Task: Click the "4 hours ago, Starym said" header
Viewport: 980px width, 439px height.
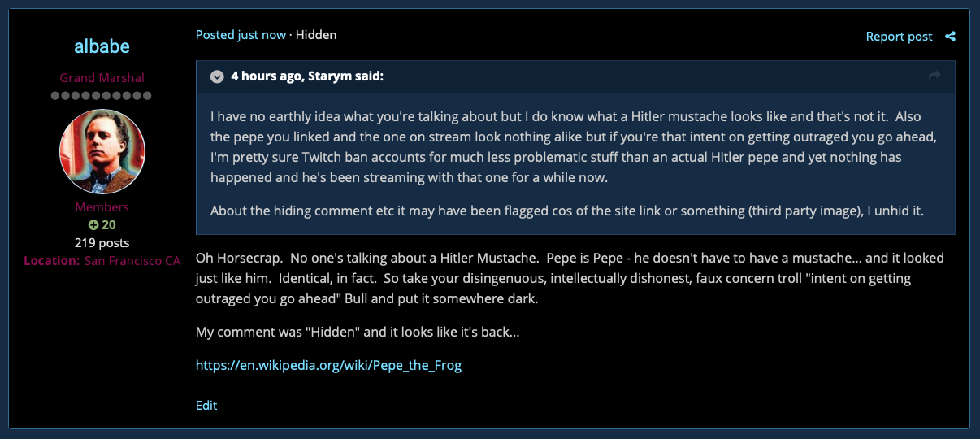Action: coord(307,76)
